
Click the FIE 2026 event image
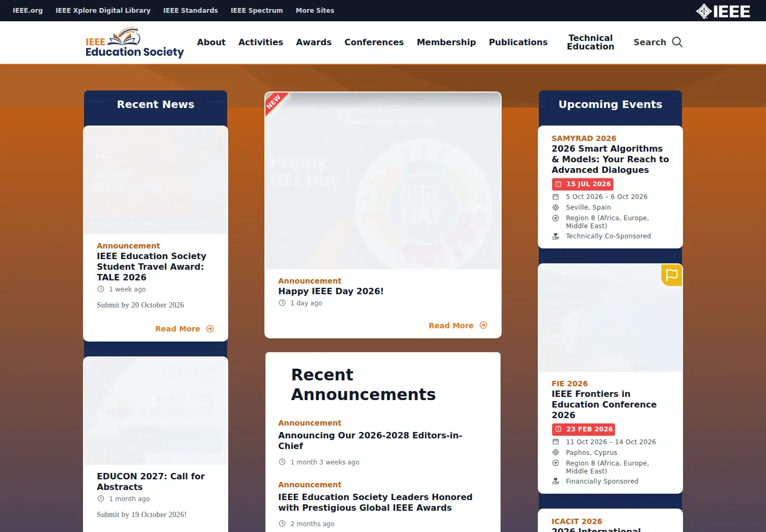point(610,318)
